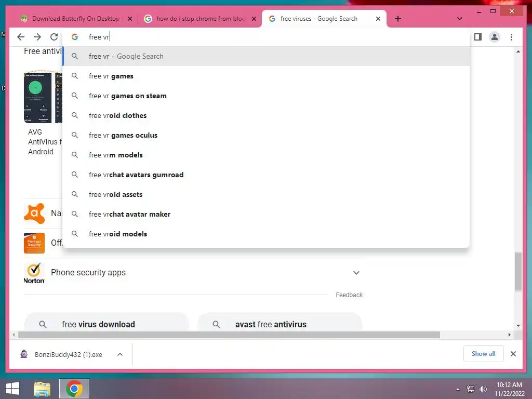Click the Feedback link
This screenshot has height=399, width=532.
(x=349, y=295)
